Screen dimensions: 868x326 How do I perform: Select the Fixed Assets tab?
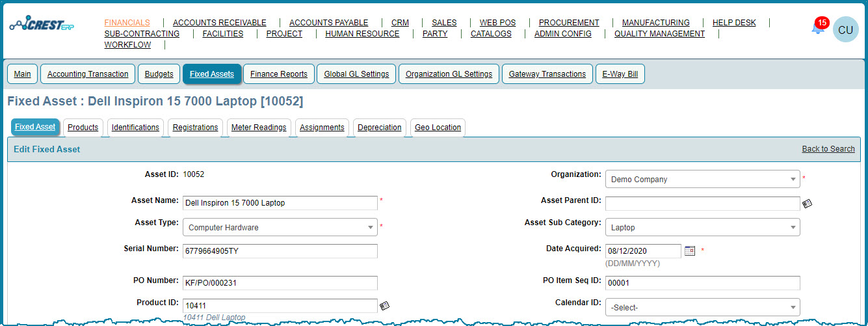coord(212,74)
